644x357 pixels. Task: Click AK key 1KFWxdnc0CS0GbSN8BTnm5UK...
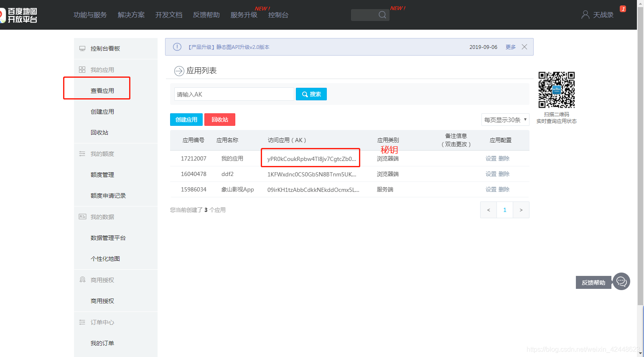pos(312,174)
